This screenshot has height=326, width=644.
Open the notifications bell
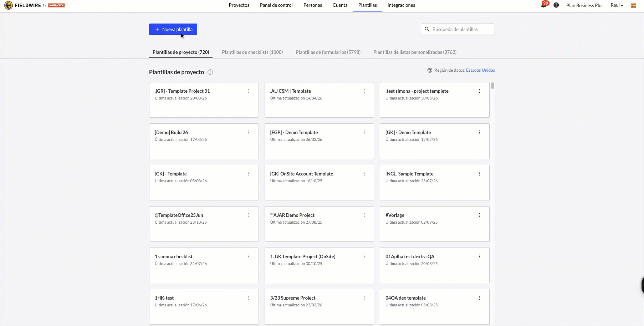pyautogui.click(x=543, y=5)
